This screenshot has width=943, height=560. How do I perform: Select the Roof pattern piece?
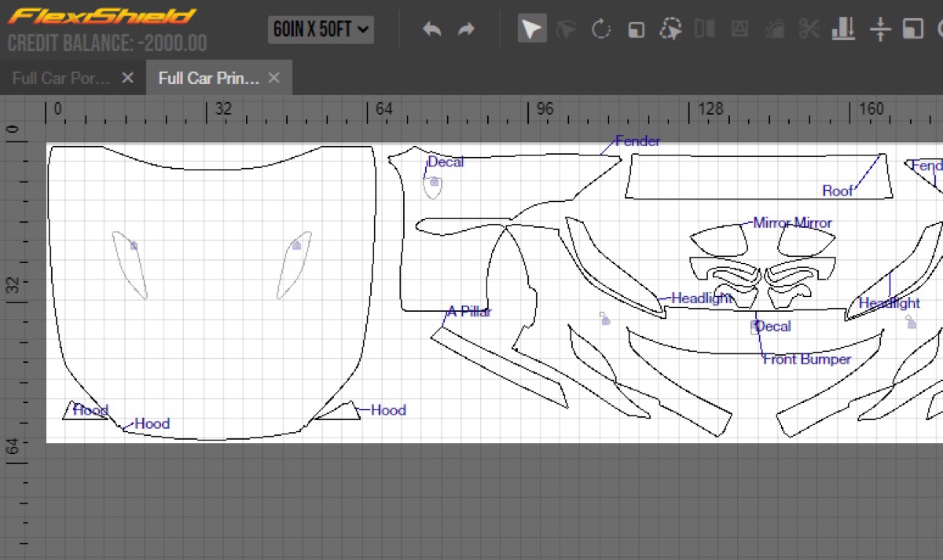click(759, 176)
